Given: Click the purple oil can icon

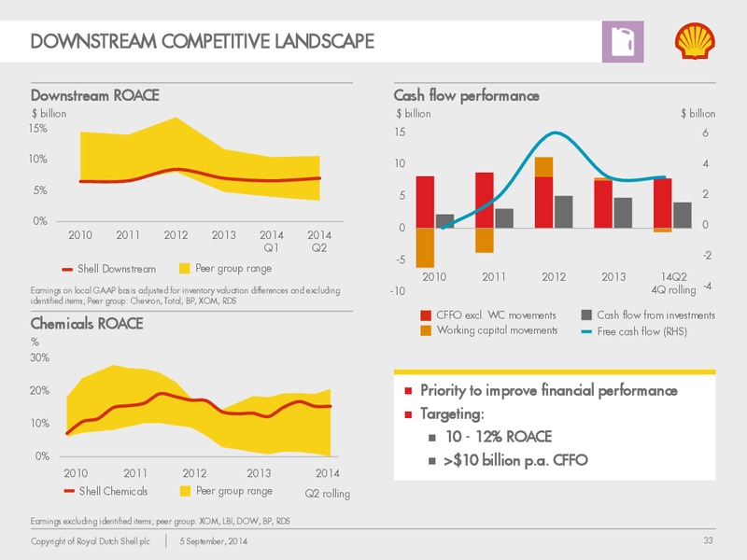Looking at the screenshot, I should (623, 41).
